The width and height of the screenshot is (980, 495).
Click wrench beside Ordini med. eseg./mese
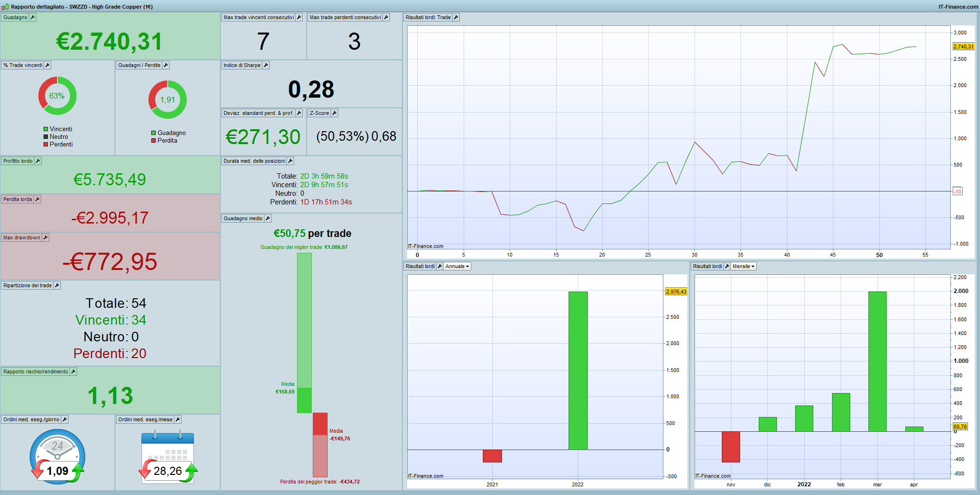(x=178, y=419)
